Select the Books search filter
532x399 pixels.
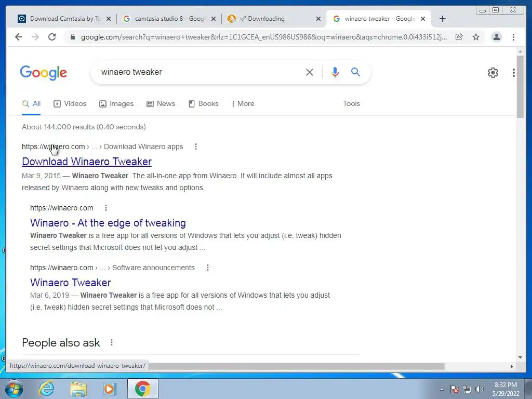coord(204,104)
